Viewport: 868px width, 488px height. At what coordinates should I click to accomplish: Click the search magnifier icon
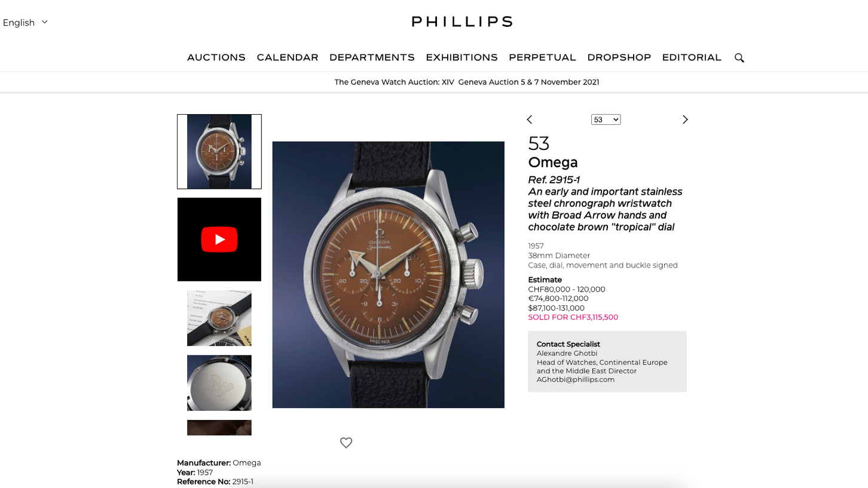[739, 58]
